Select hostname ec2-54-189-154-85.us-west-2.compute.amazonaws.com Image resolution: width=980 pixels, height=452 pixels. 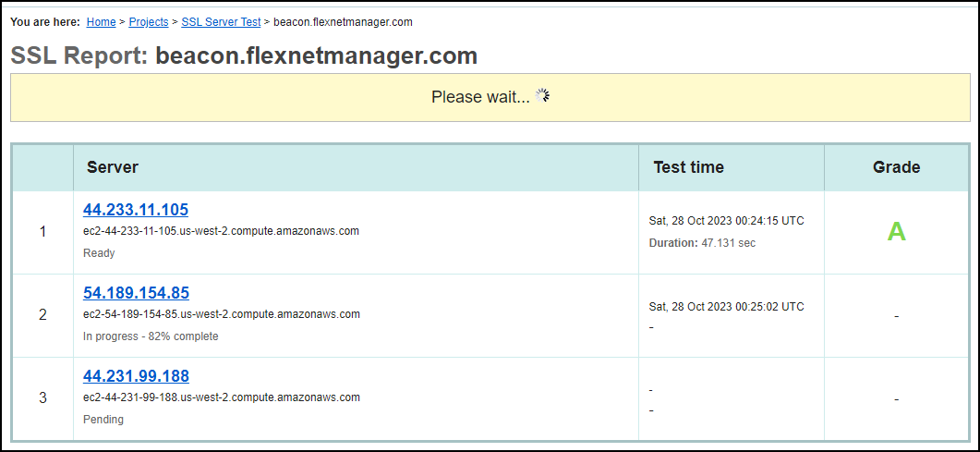222,314
